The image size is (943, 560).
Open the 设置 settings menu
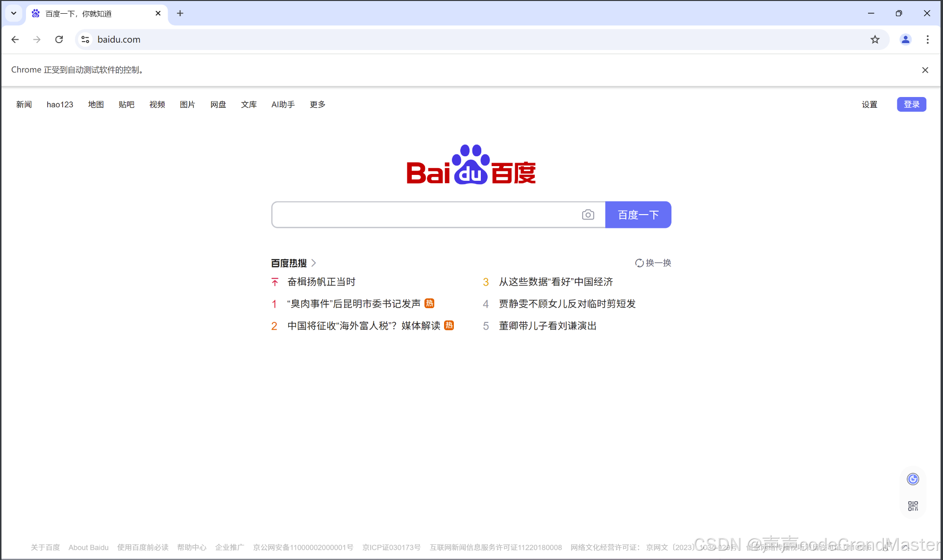click(869, 104)
